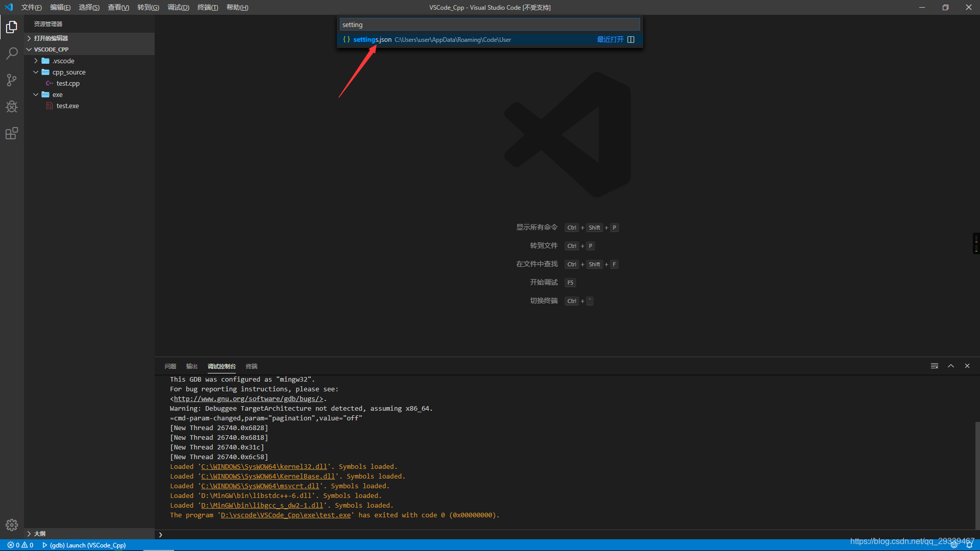Expand the .vscode folder chevron
This screenshot has height=551, width=980.
36,61
